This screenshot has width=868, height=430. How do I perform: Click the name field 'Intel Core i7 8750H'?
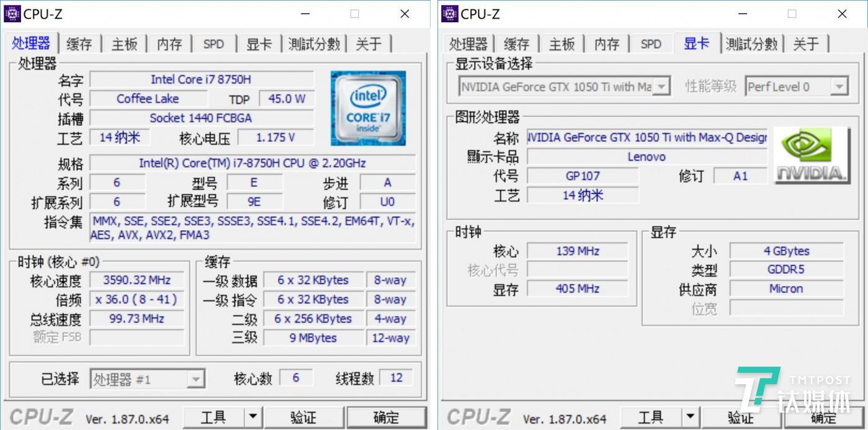point(202,79)
